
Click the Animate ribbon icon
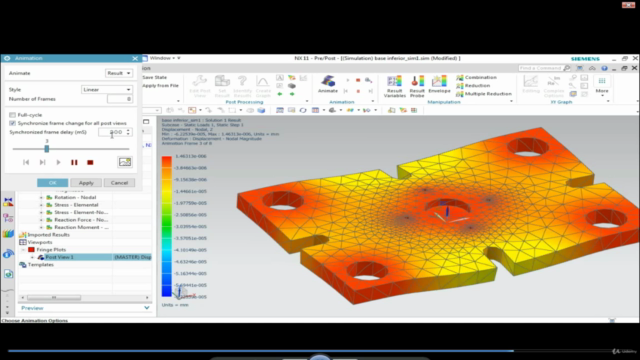pyautogui.click(x=328, y=84)
